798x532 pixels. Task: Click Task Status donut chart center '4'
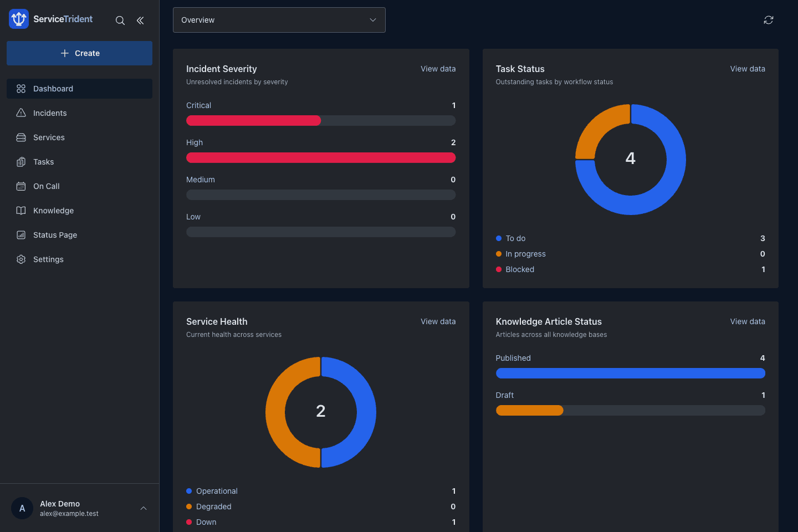(631, 158)
